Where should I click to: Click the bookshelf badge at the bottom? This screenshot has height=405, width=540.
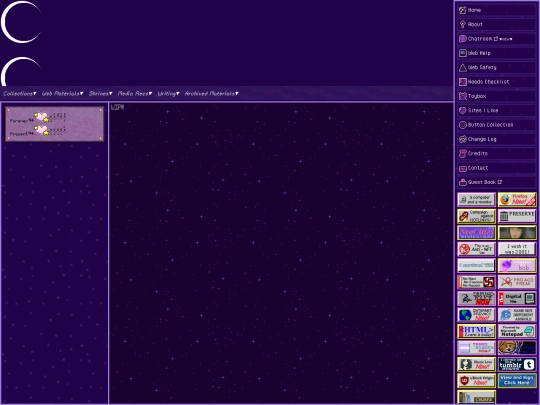coord(477,397)
